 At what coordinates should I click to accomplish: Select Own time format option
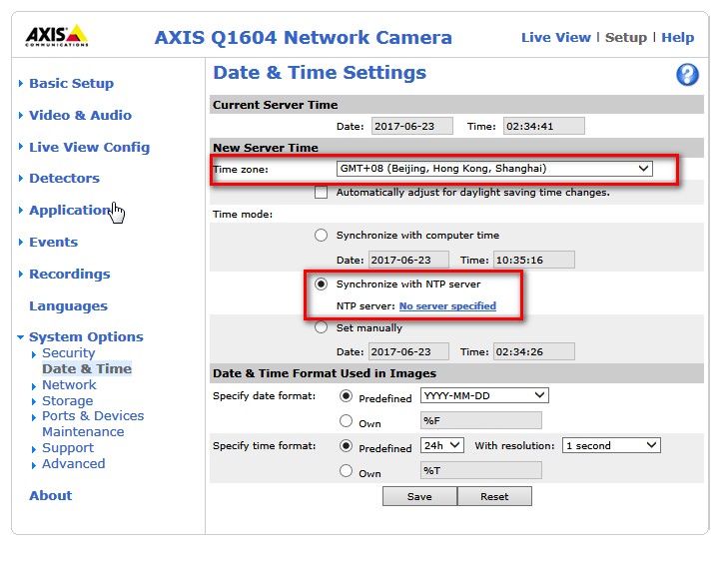[346, 471]
